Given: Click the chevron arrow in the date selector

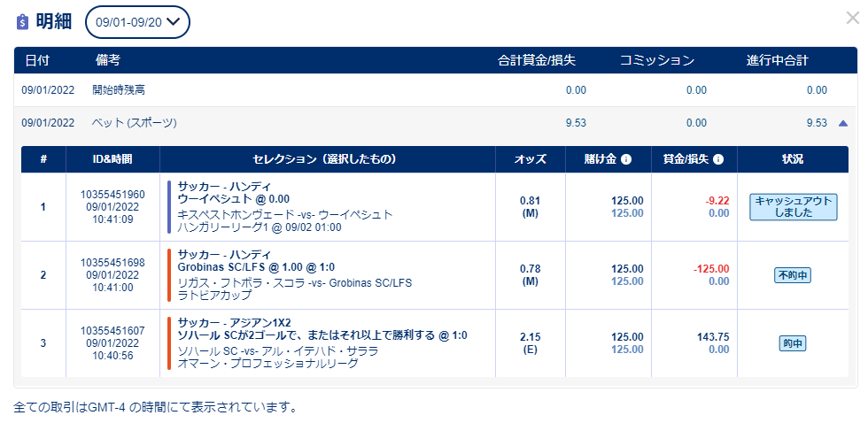Looking at the screenshot, I should [x=174, y=21].
